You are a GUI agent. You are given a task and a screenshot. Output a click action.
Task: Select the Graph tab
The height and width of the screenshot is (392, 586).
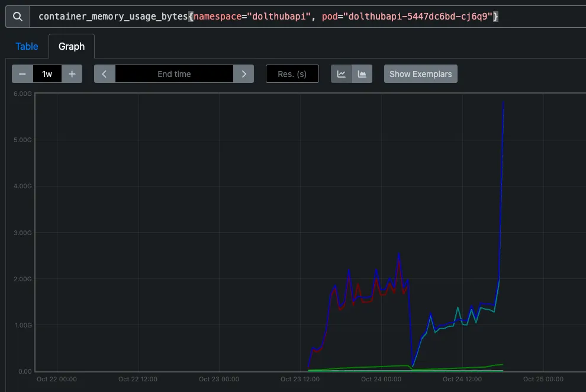[x=71, y=46]
